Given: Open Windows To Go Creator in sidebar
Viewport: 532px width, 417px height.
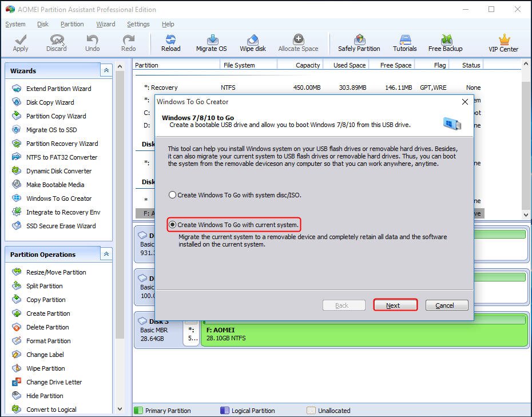Looking at the screenshot, I should (x=59, y=198).
